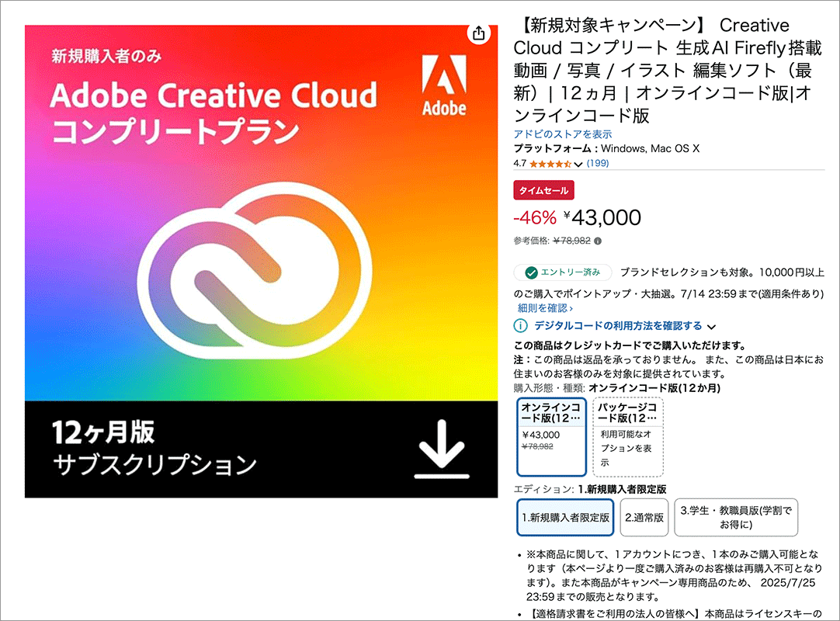
Task: Open 細則を確認 link
Action: tap(545, 308)
